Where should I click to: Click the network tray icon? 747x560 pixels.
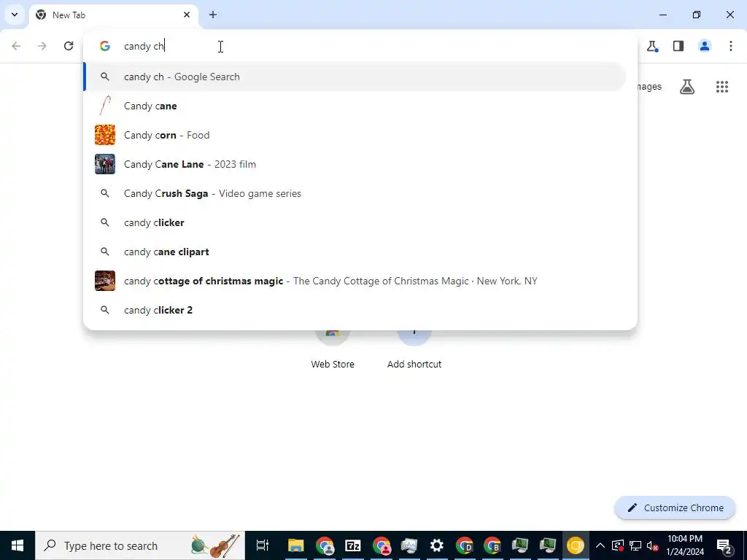(635, 545)
